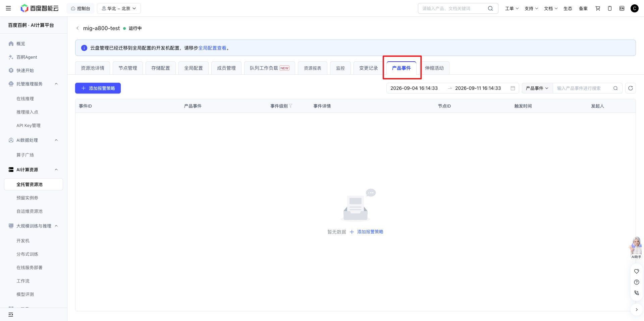Switch language with the EN icon
644x321 pixels.
pos(622,8)
